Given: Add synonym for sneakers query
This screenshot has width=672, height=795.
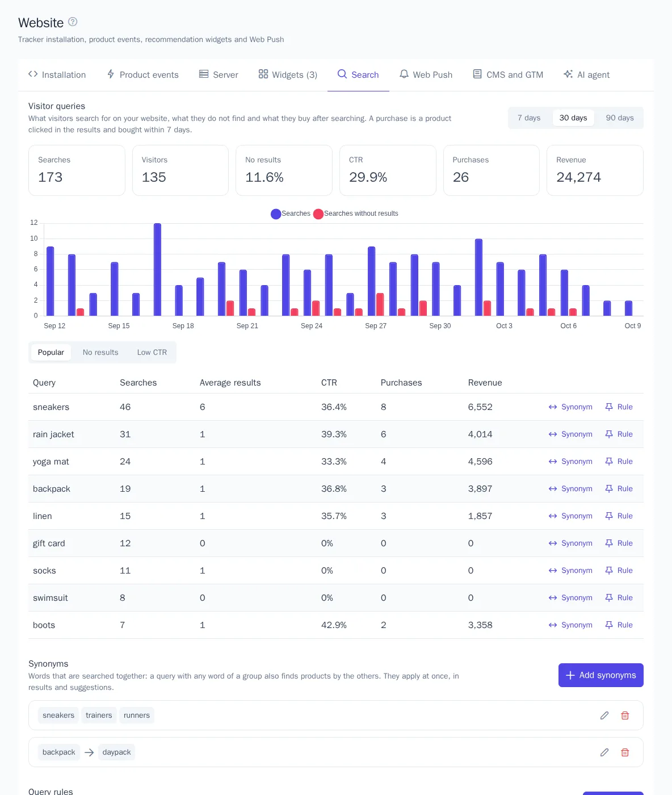Looking at the screenshot, I should pyautogui.click(x=570, y=407).
